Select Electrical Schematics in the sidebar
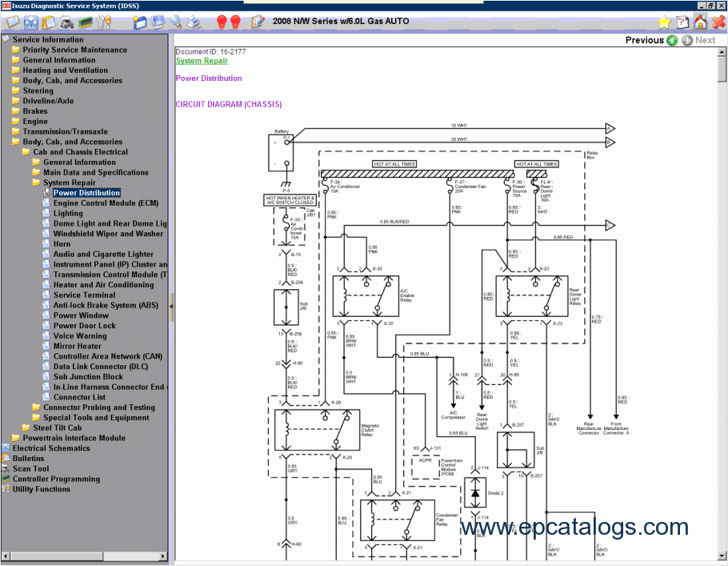The width and height of the screenshot is (728, 566). [x=51, y=448]
